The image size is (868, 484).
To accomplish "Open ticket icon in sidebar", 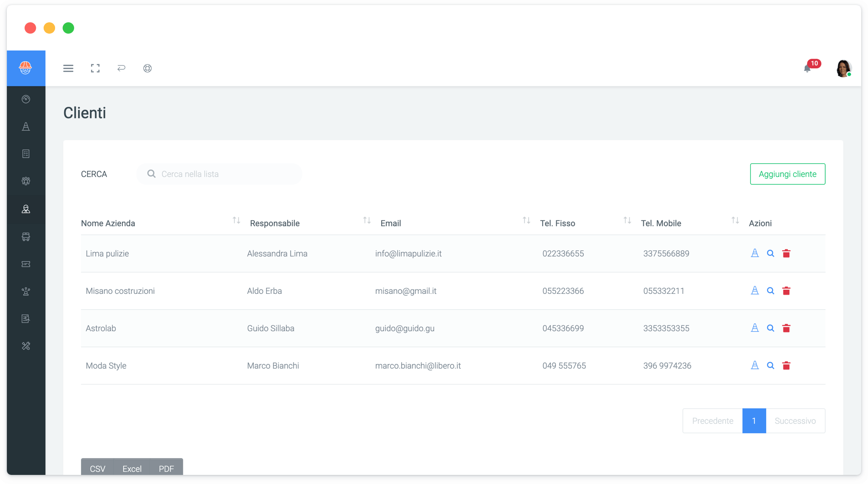I will [x=26, y=264].
